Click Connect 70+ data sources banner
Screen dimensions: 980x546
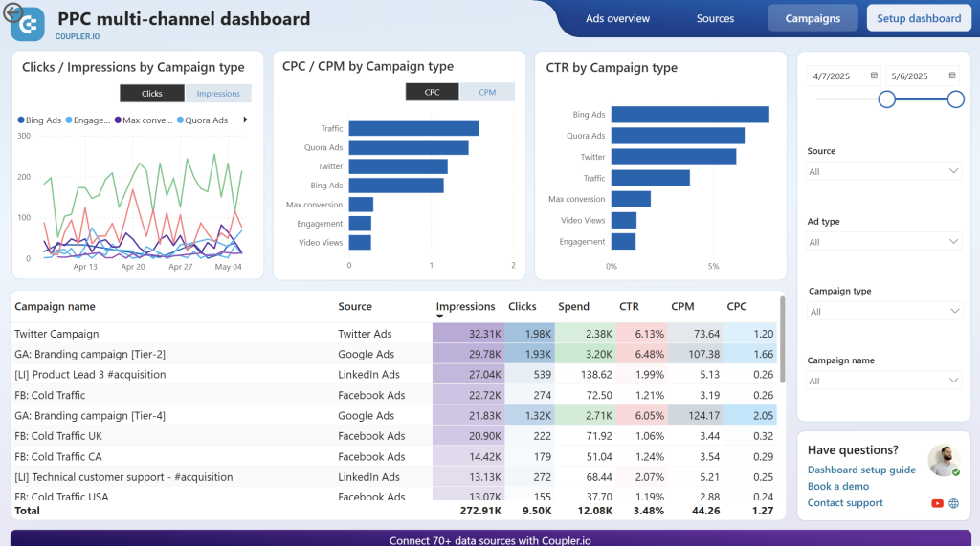click(x=491, y=538)
